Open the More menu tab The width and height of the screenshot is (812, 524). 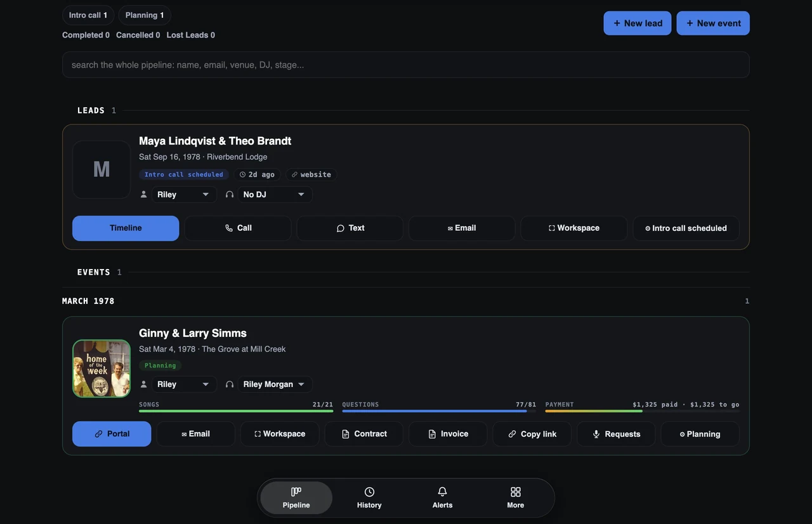coord(515,498)
